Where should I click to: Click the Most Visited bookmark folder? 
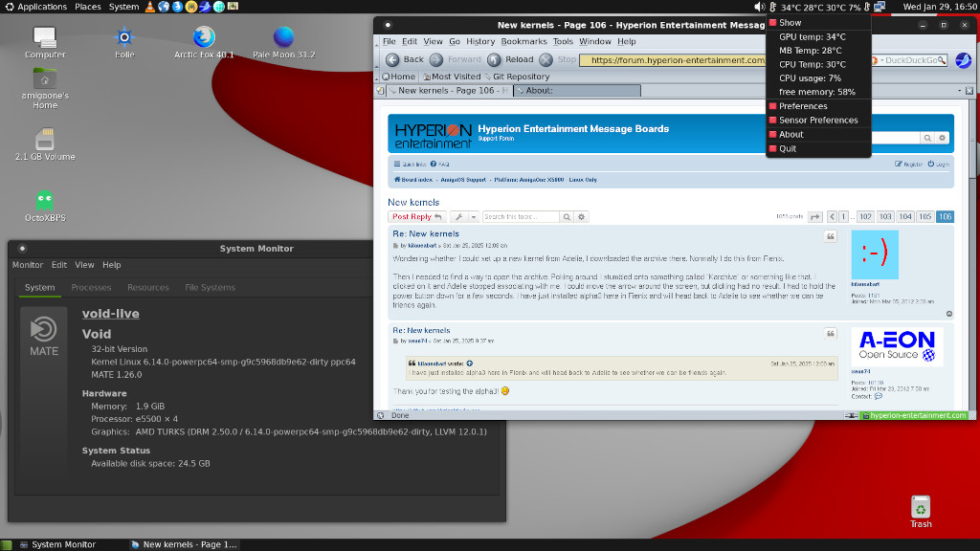coord(452,77)
